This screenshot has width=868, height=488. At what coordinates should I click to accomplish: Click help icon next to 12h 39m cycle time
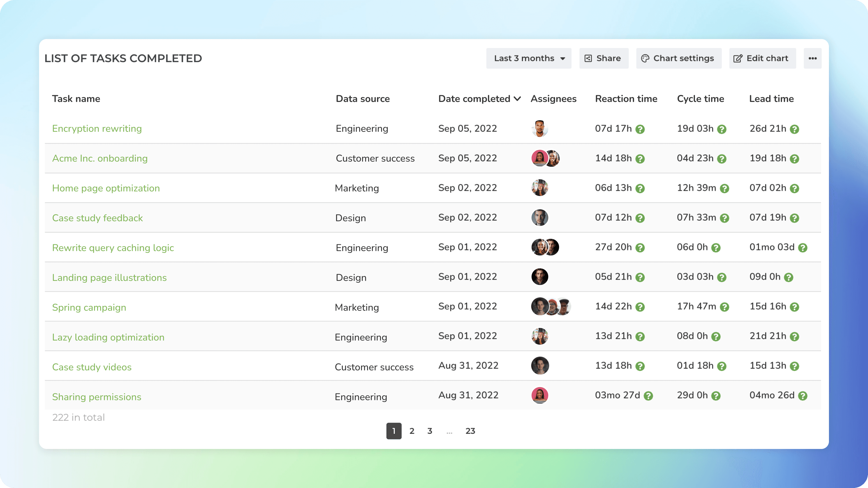point(724,188)
